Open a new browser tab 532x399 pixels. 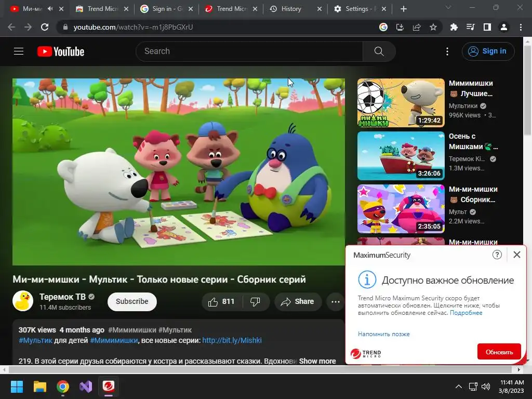[x=403, y=9]
